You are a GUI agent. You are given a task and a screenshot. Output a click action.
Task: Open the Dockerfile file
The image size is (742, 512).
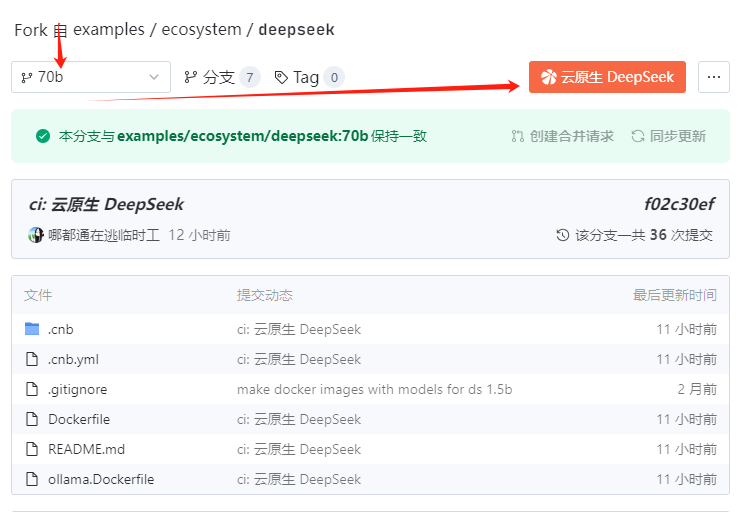pyautogui.click(x=79, y=419)
